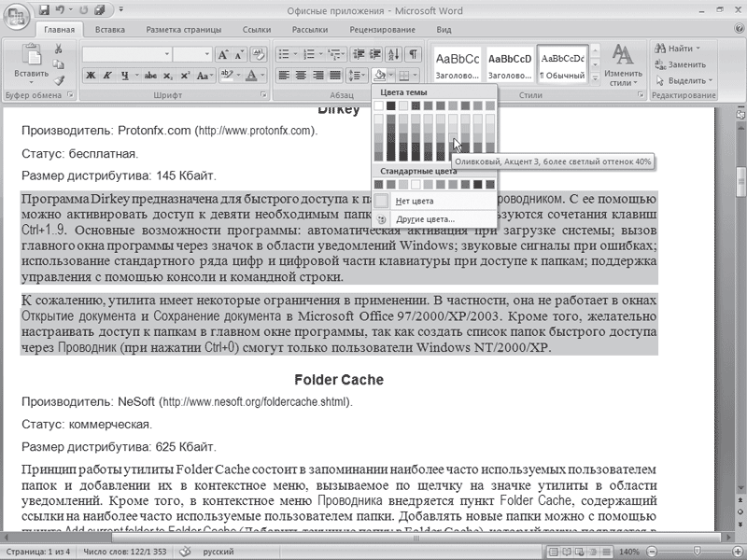
Task: Decrease font size with the small A icon
Action: coord(239,54)
